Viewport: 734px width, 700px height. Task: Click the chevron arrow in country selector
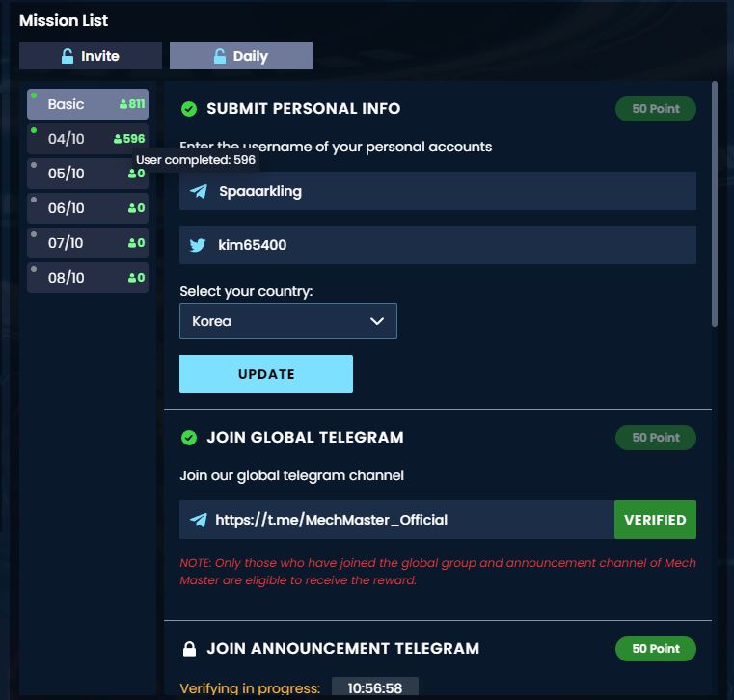pyautogui.click(x=377, y=321)
